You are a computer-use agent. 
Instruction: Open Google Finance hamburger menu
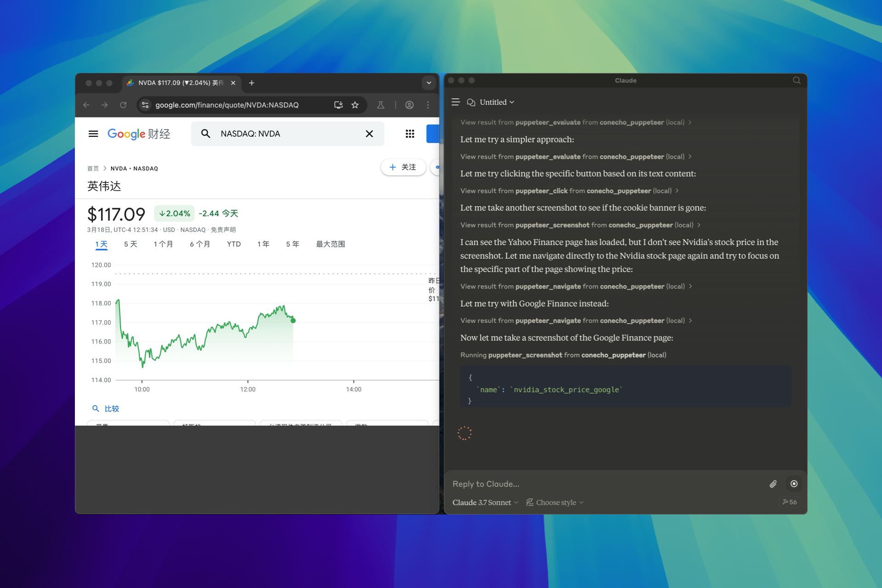pos(93,134)
